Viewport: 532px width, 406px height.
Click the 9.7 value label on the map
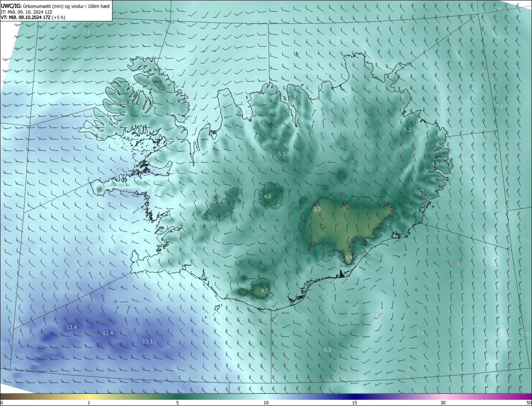point(176,74)
